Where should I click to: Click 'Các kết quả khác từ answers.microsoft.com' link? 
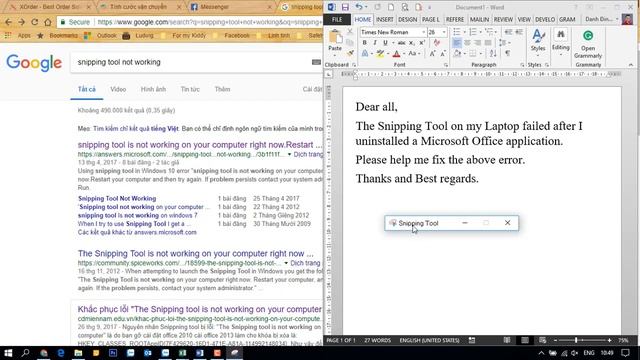(137, 232)
